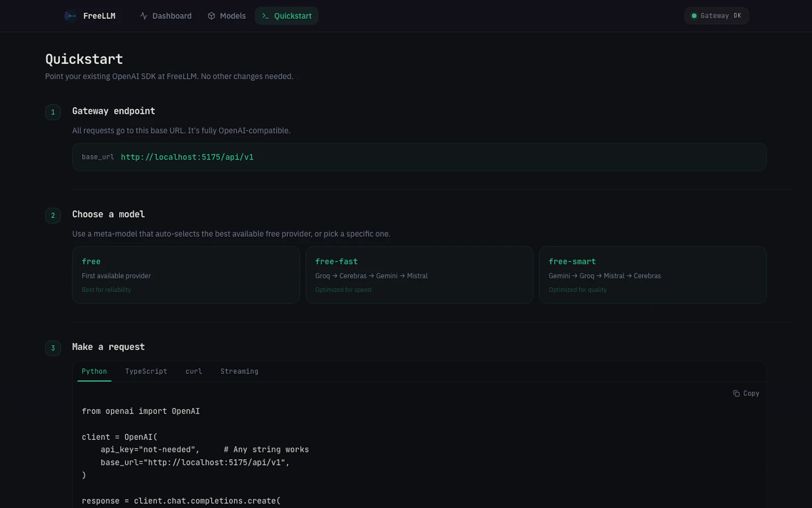Screen dimensions: 812x508
Task: Click the Quickstart page heading
Action: (x=84, y=59)
